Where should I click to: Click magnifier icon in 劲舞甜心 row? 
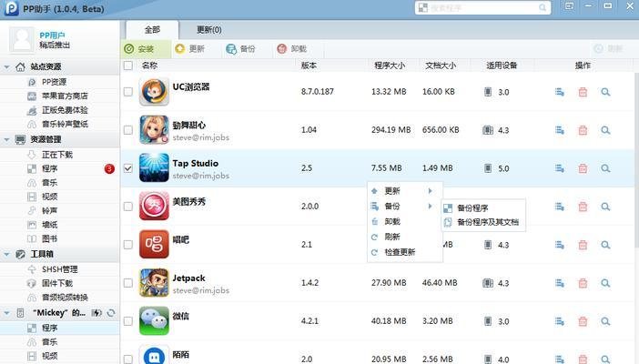point(605,130)
